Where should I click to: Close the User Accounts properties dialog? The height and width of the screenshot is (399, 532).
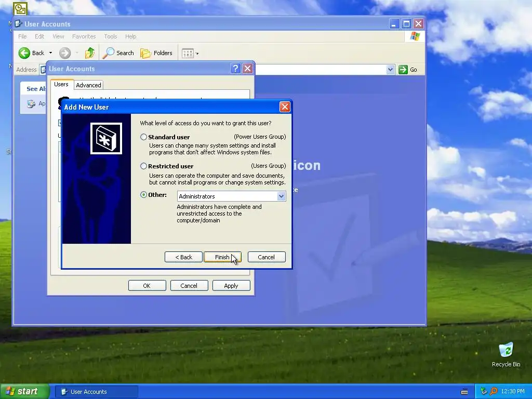[x=248, y=69]
